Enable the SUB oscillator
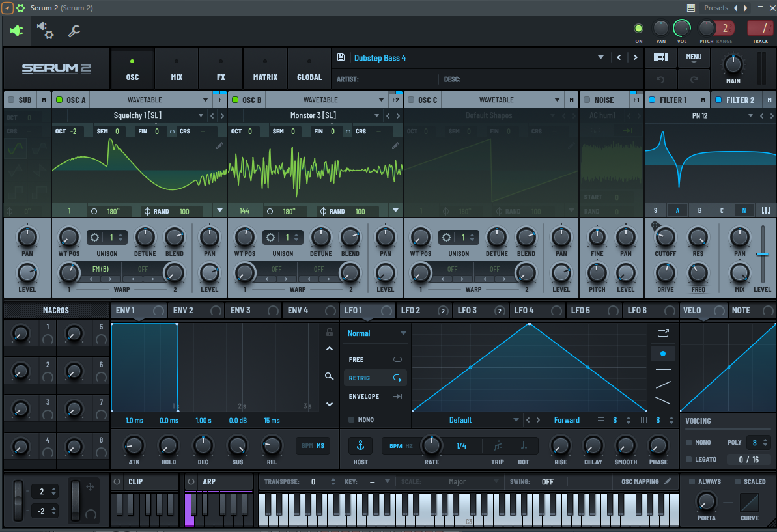777x532 pixels. 11,100
